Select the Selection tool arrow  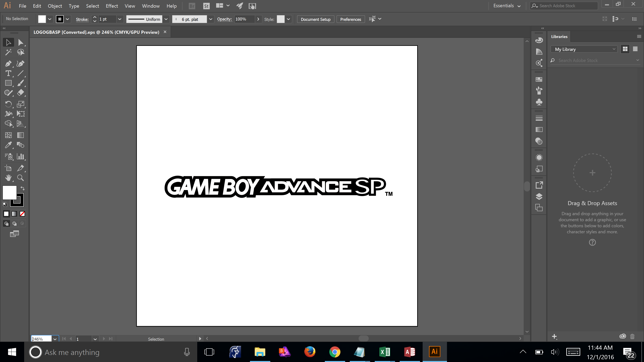click(x=8, y=42)
